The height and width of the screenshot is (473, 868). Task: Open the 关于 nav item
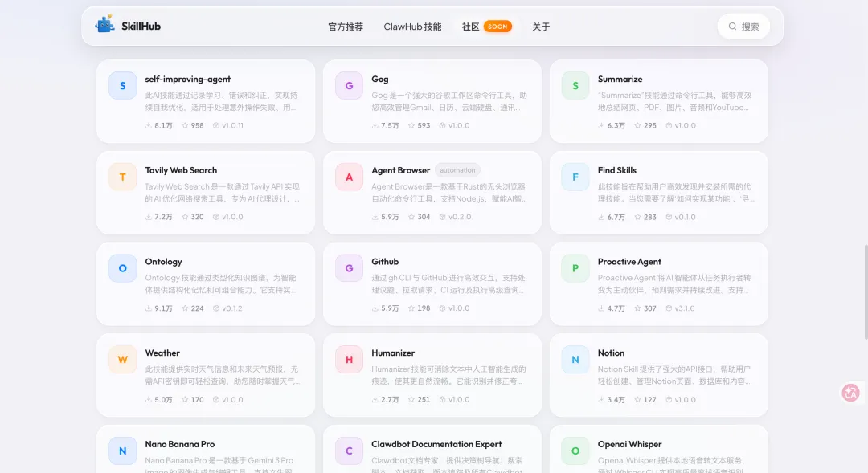coord(541,27)
